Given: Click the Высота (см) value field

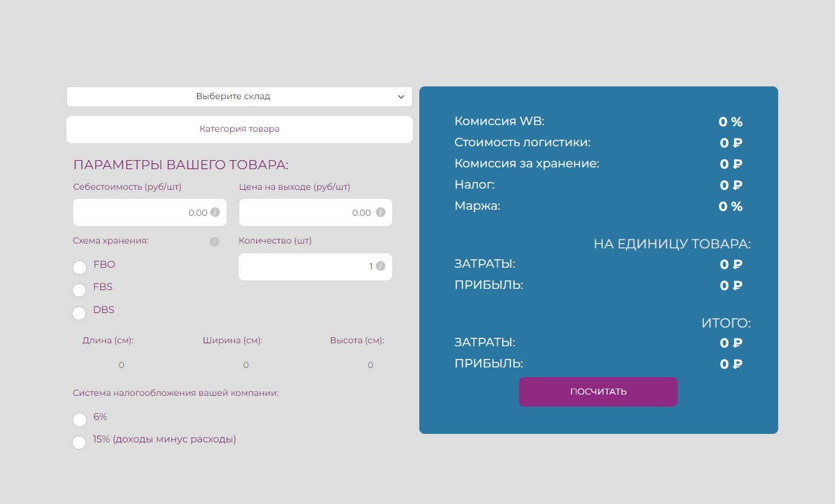Looking at the screenshot, I should [370, 365].
